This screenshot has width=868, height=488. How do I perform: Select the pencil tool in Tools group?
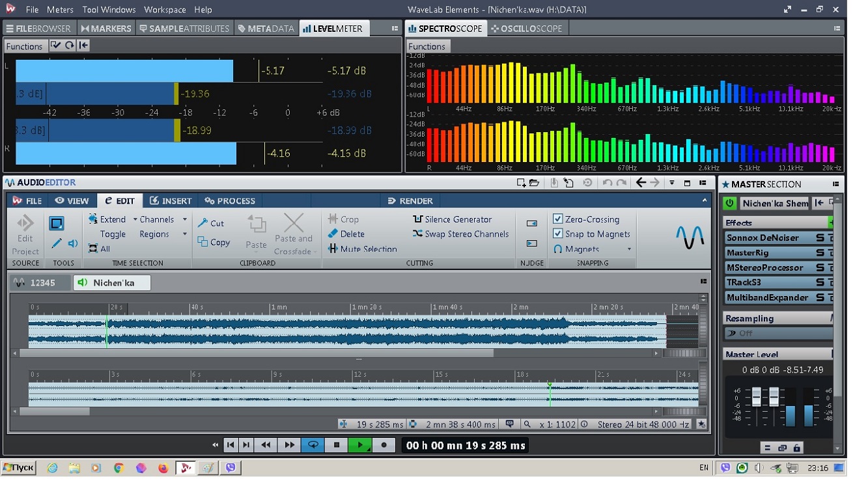click(x=57, y=243)
